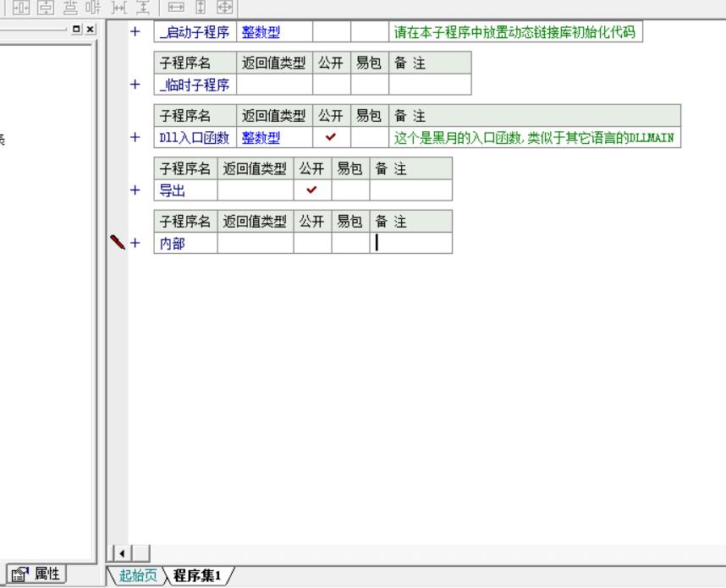Enable 公开 for the 内部 subroutine
The width and height of the screenshot is (726, 588).
pyautogui.click(x=311, y=244)
